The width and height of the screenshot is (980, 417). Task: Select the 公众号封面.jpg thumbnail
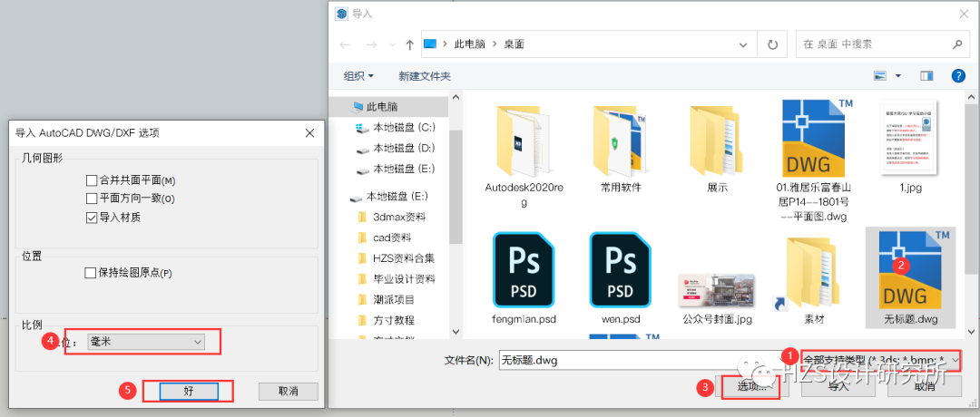tap(717, 291)
